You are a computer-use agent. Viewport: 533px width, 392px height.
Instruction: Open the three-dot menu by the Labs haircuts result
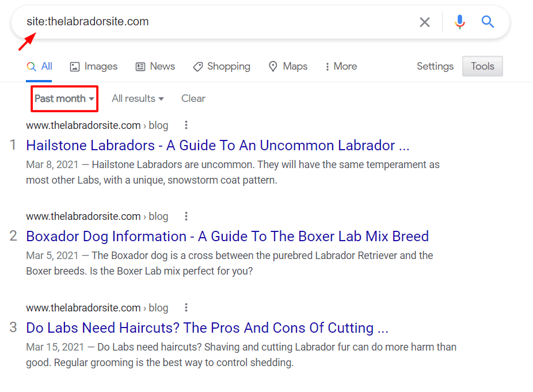coord(186,307)
